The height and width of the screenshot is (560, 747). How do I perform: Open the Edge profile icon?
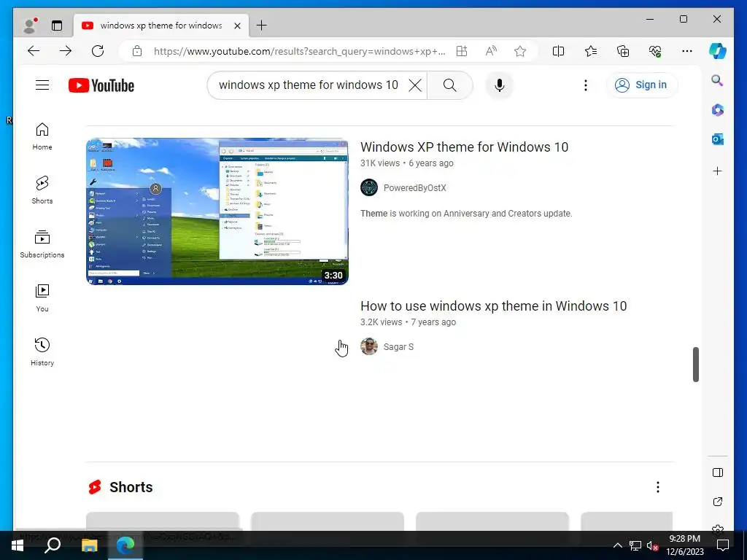(30, 26)
